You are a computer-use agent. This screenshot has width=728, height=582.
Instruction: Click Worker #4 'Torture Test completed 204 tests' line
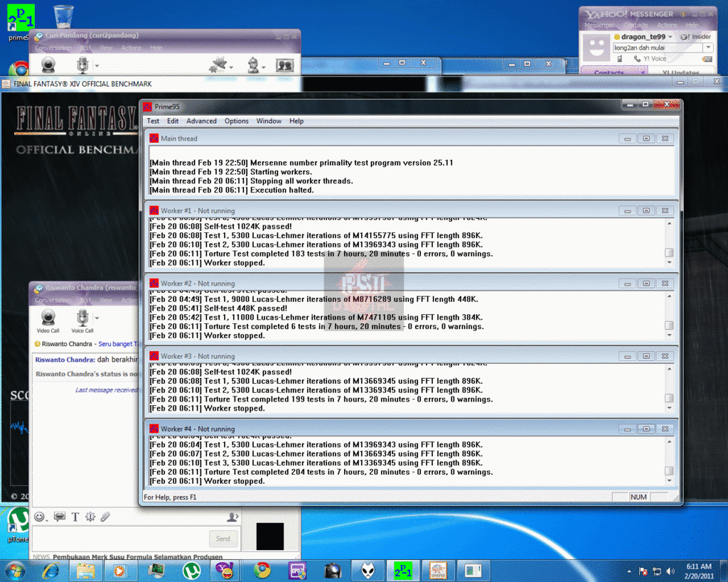point(321,472)
